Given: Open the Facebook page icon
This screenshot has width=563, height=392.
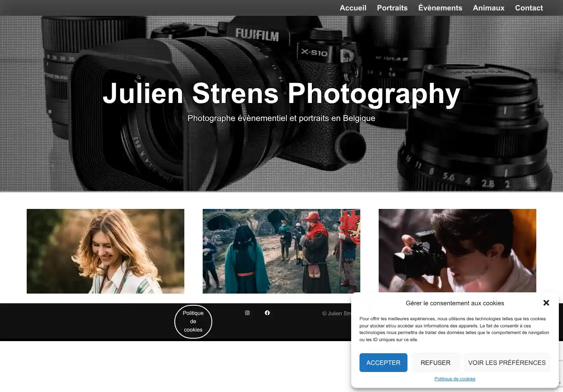Looking at the screenshot, I should coord(267,313).
